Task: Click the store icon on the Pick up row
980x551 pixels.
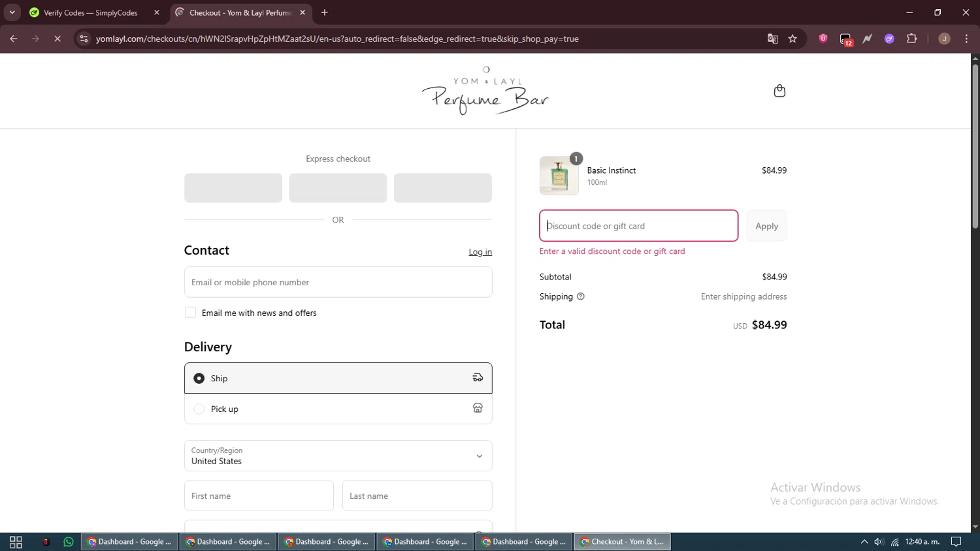Action: (478, 408)
